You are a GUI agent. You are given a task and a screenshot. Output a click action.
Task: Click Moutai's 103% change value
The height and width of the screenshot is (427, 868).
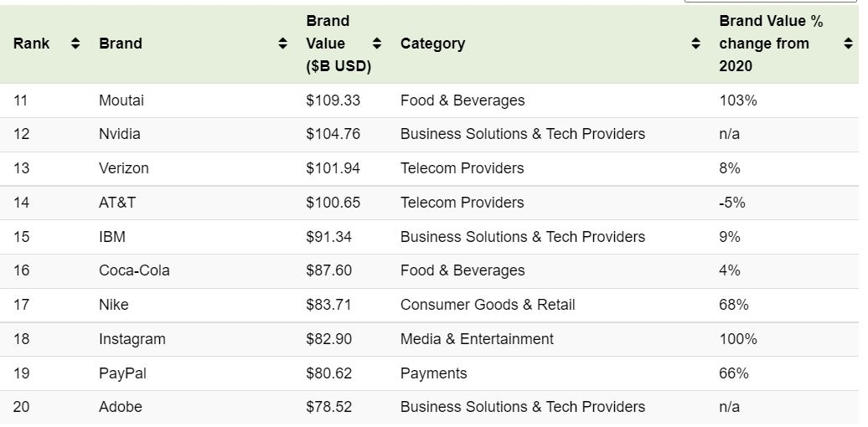pos(737,100)
